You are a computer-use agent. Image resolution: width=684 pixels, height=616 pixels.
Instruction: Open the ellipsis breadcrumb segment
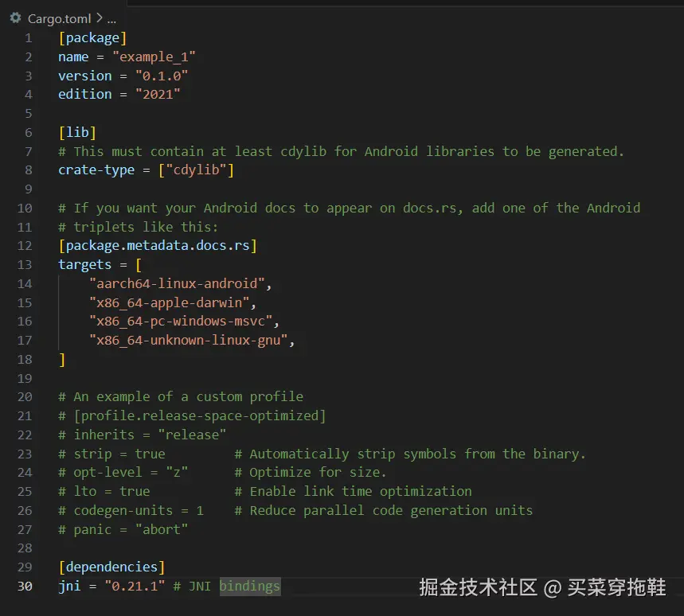(111, 18)
